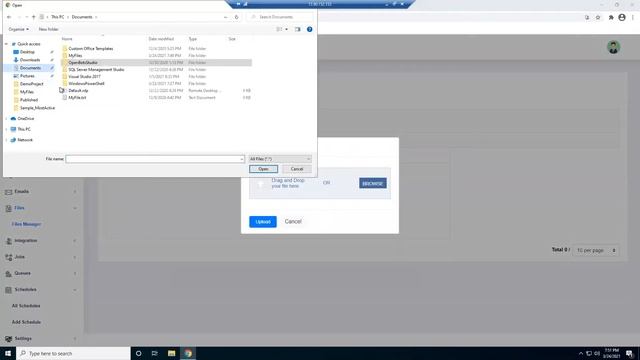Open Add Schedule in web sidebar
The height and width of the screenshot is (360, 640).
[x=26, y=322]
